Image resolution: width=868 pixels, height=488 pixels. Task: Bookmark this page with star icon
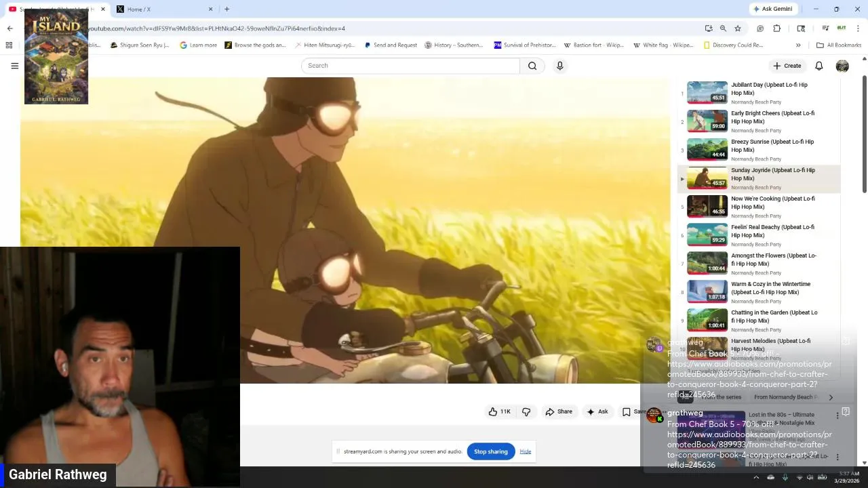click(x=738, y=28)
